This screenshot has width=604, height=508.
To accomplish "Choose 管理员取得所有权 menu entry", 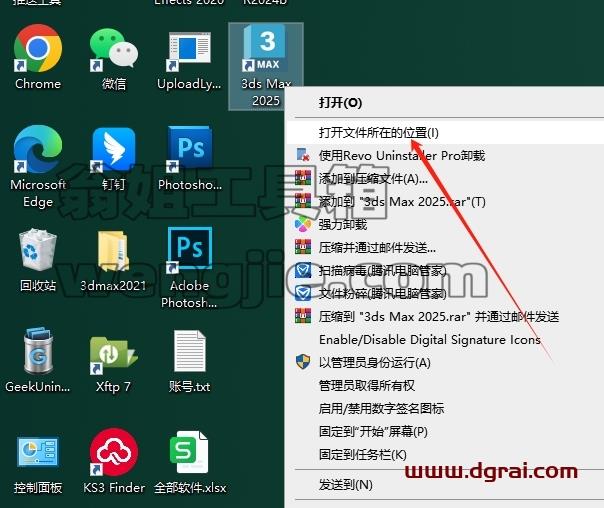I will [445, 386].
